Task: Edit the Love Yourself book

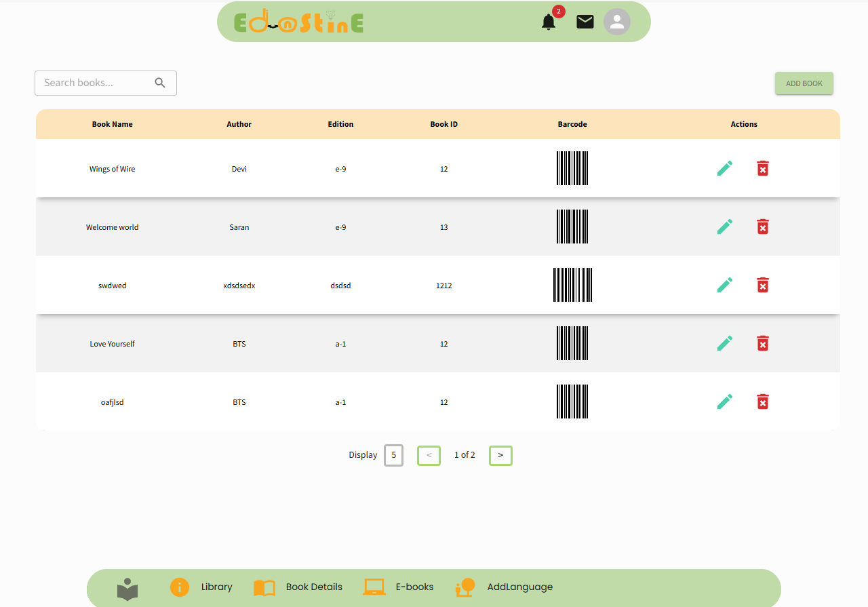Action: tap(724, 343)
